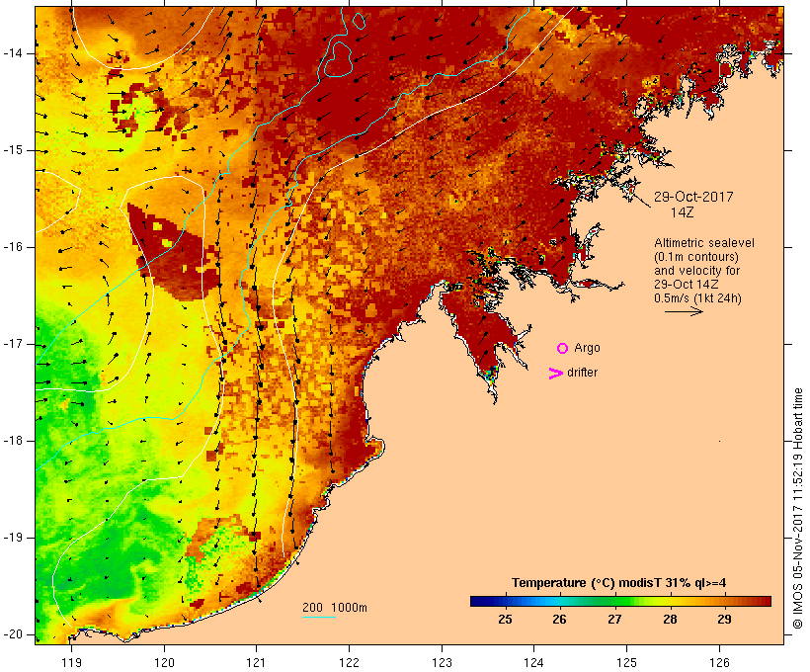Image resolution: width=810 pixels, height=672 pixels.
Task: Click the 'drifter' legend label
Action: (582, 373)
